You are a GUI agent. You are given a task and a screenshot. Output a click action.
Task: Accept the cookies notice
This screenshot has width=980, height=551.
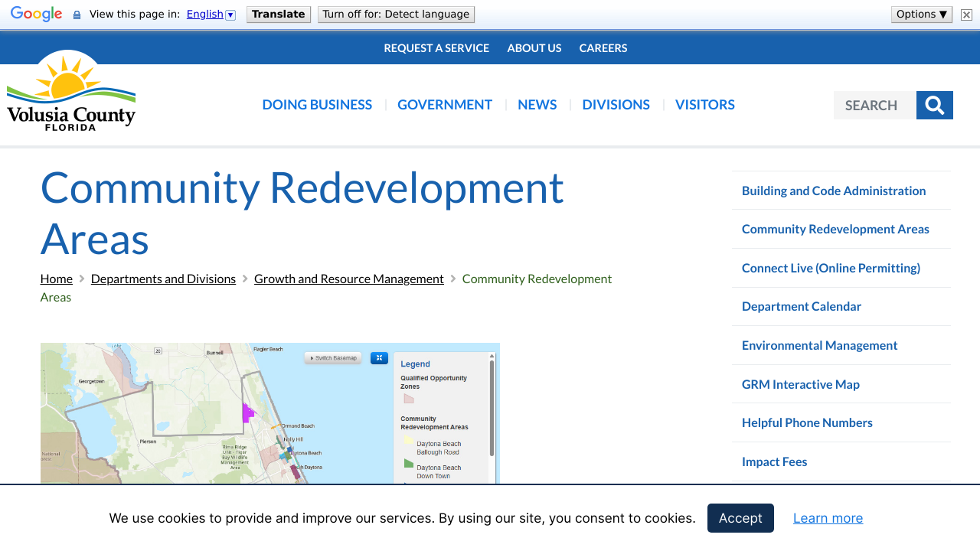coord(740,518)
